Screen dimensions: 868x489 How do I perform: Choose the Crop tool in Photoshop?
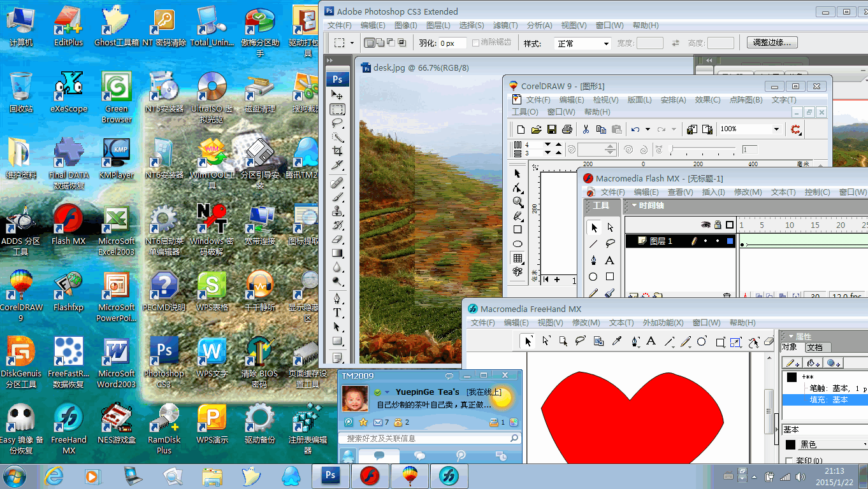(x=337, y=151)
